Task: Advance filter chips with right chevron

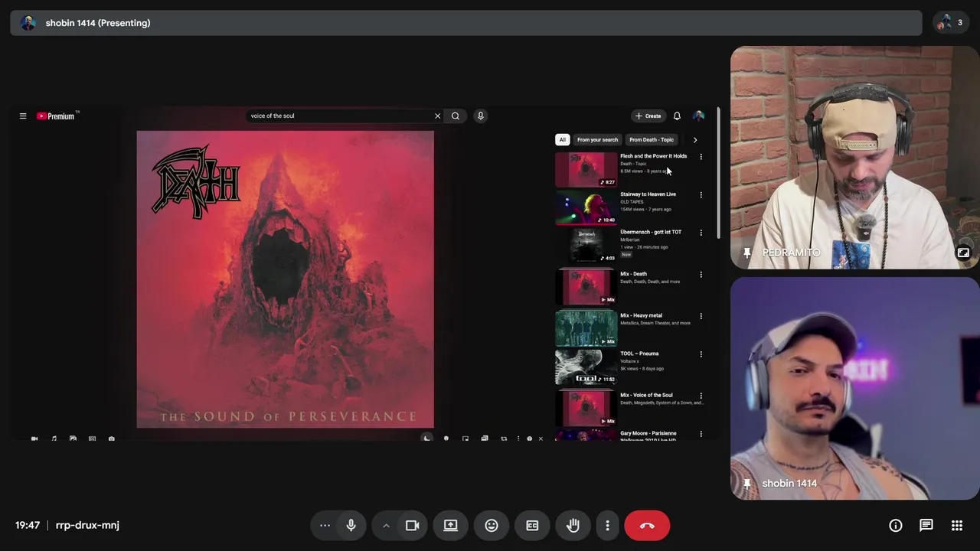Action: [x=695, y=140]
